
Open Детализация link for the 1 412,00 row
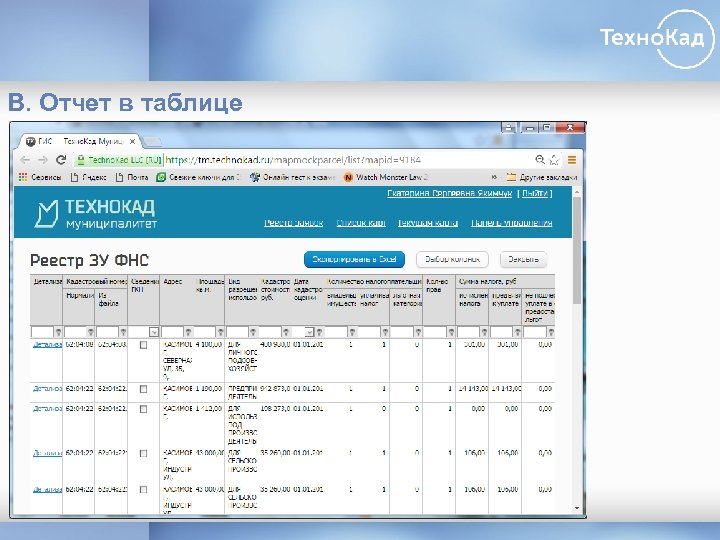47,409
